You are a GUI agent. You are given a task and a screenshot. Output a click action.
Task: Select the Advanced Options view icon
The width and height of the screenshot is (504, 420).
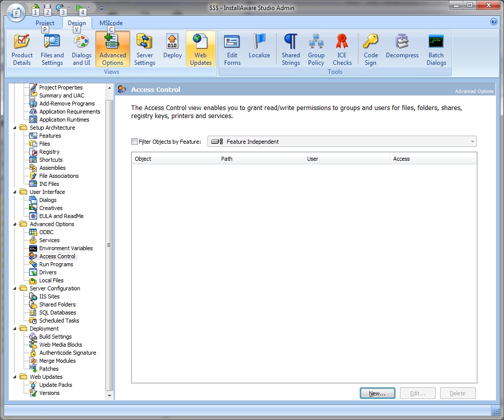click(113, 49)
